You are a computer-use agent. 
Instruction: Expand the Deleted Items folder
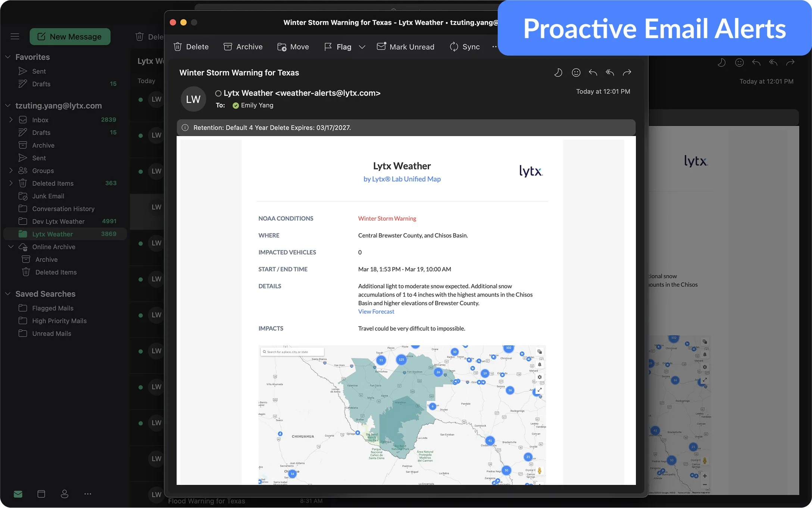click(x=11, y=183)
